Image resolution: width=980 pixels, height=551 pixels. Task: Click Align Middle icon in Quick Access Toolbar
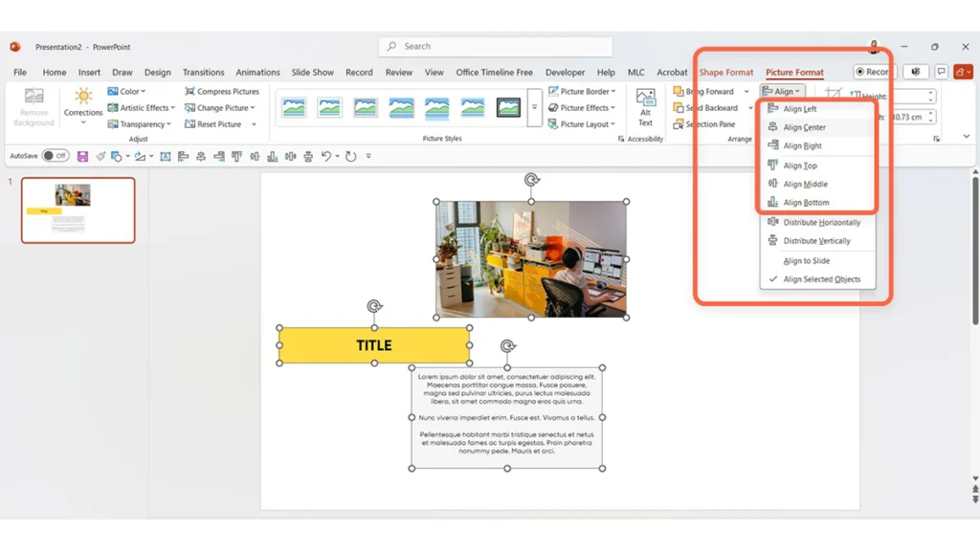(255, 156)
